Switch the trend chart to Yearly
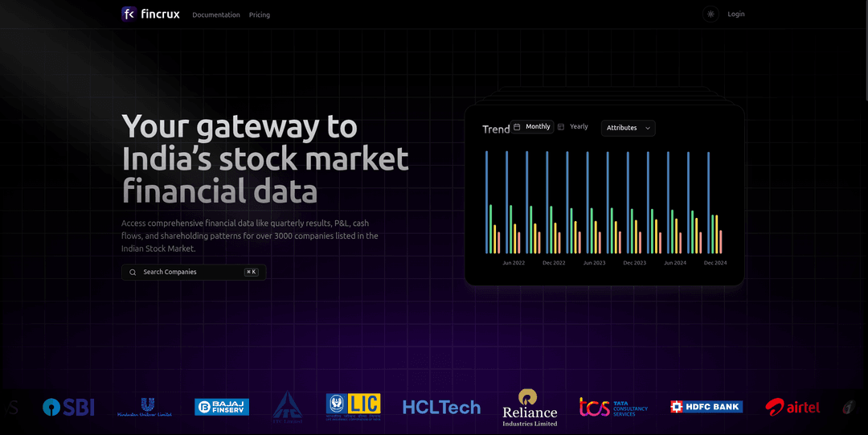Screen dimensions: 868x435 coord(574,127)
